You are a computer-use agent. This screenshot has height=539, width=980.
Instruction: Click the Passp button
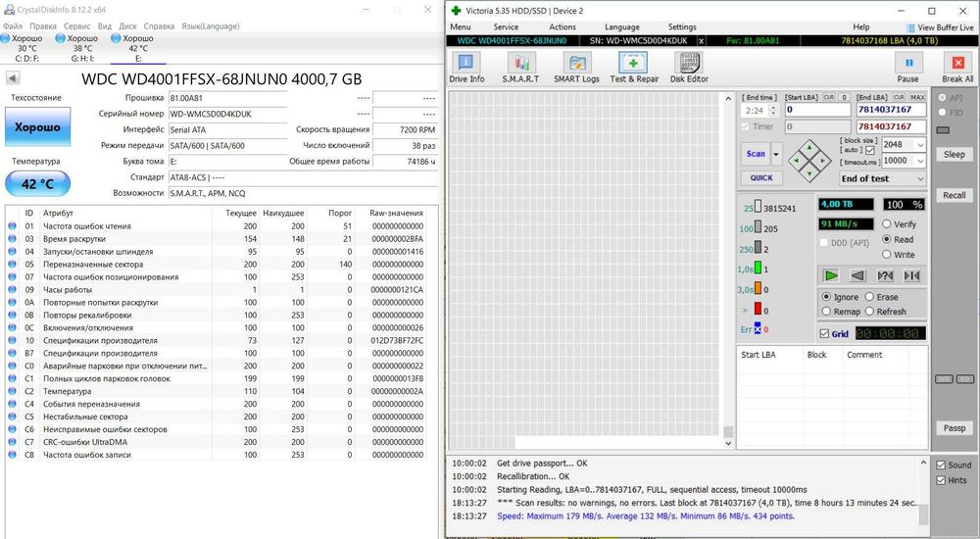[954, 428]
